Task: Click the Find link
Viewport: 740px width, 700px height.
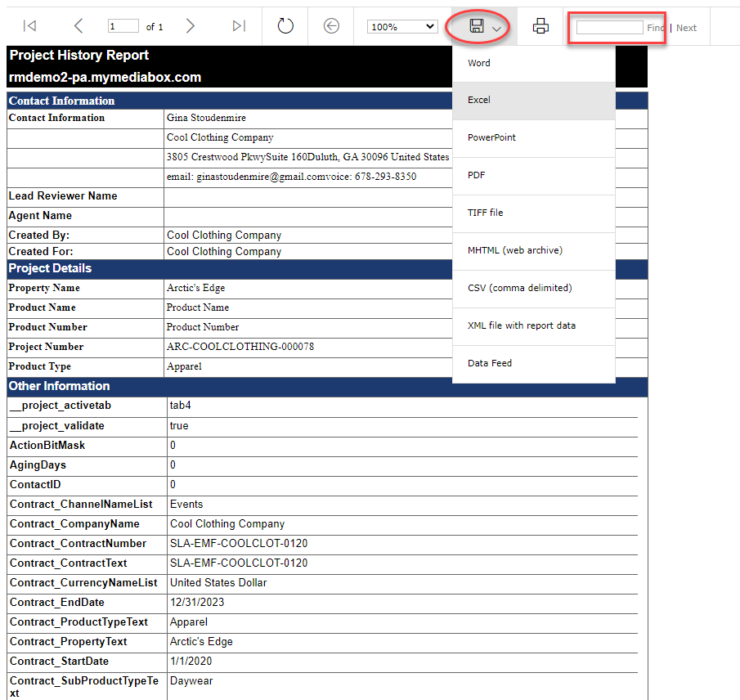Action: point(656,28)
